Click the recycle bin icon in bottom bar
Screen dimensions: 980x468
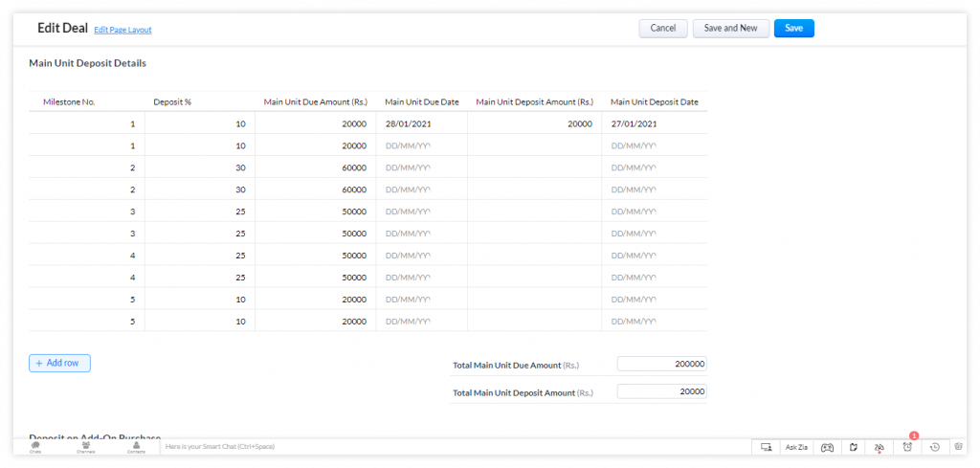click(x=959, y=447)
